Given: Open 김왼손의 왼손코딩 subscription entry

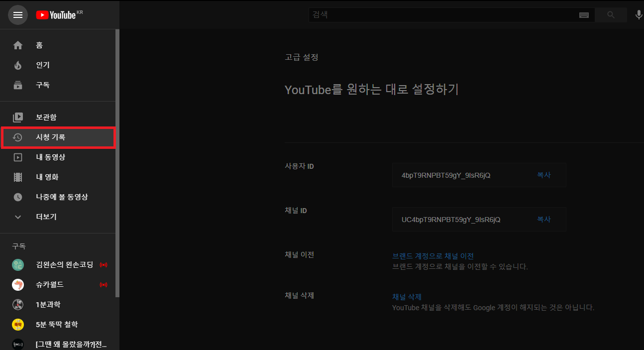Looking at the screenshot, I should point(58,265).
